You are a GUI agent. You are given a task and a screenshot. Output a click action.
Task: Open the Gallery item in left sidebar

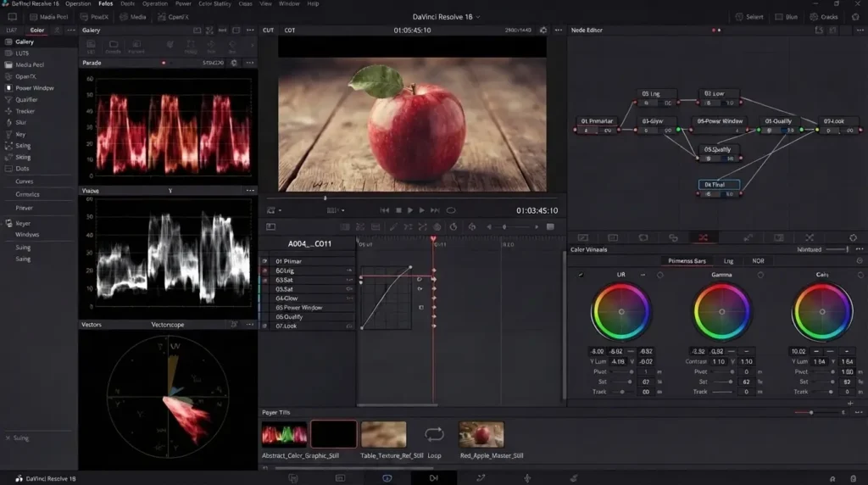(39, 42)
